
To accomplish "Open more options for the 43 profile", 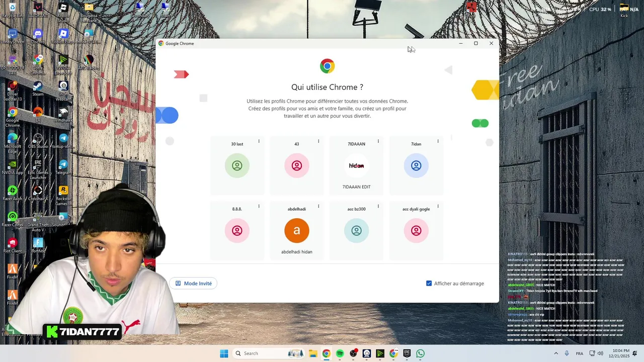I will [x=318, y=141].
